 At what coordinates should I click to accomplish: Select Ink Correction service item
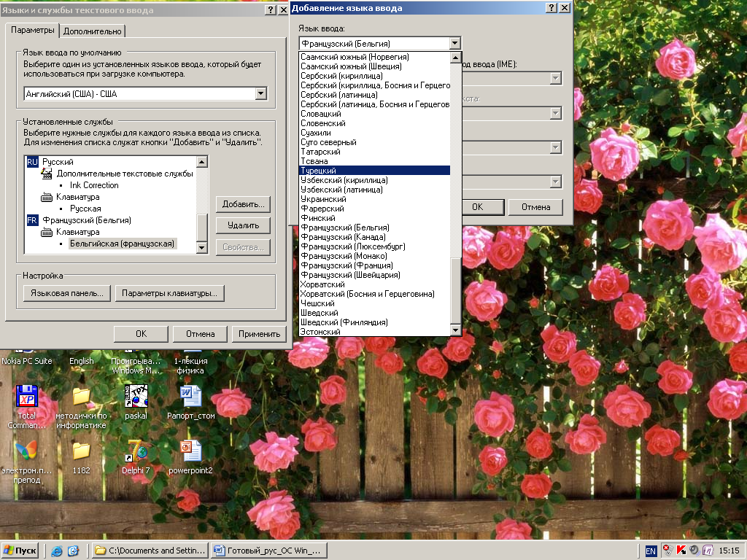coord(94,185)
